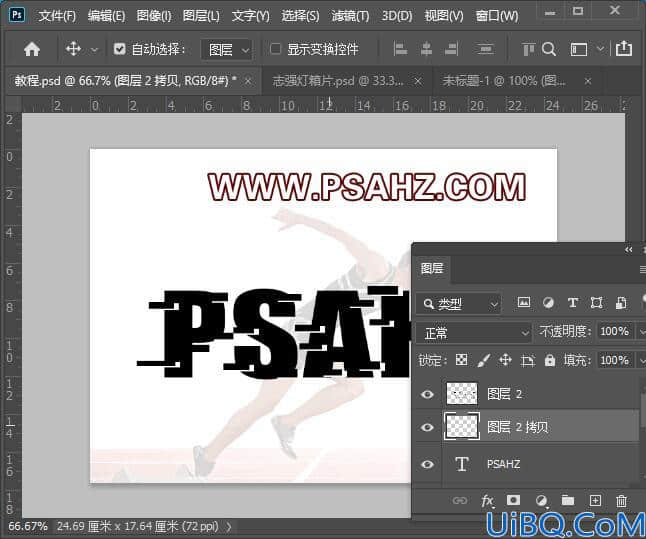Hide the PSAHZ text layer

click(x=427, y=464)
